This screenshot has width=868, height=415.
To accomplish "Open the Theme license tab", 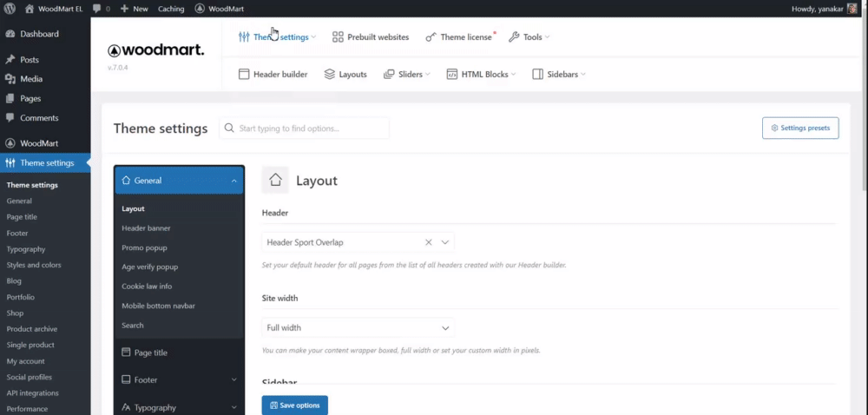I will tap(459, 37).
